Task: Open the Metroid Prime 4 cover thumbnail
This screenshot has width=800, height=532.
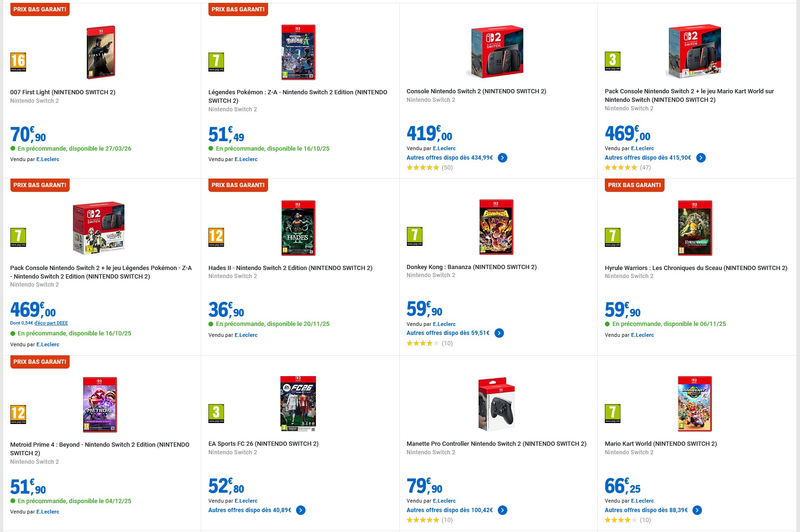Action: 99,405
